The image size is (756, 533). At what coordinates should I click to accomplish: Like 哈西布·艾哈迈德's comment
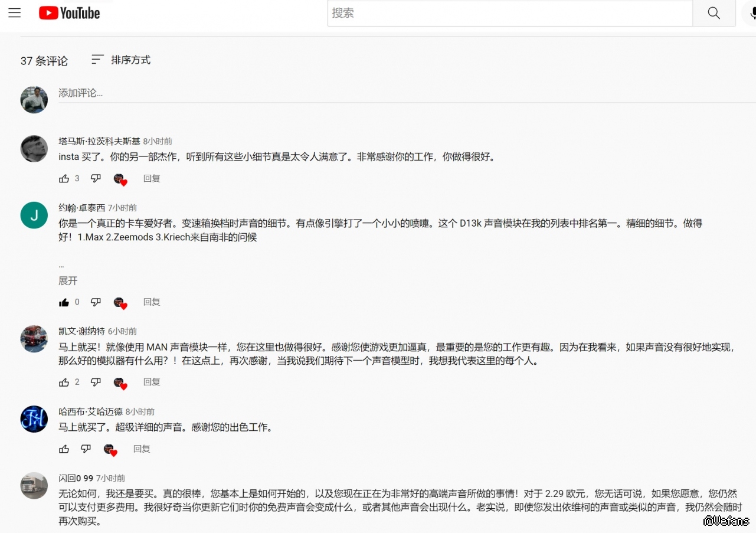(x=64, y=449)
